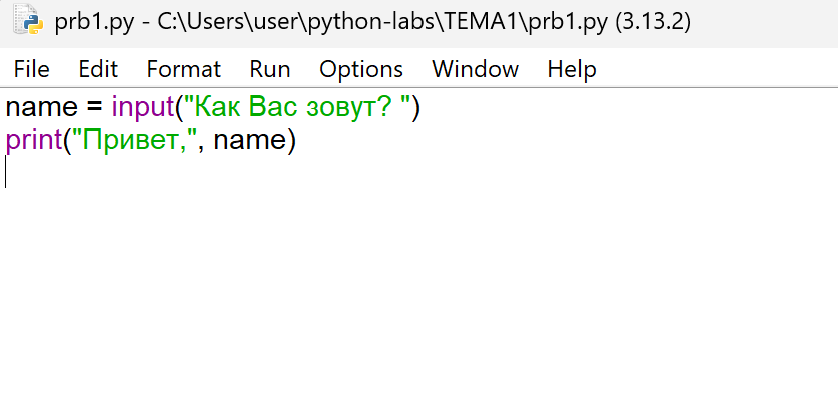Click the "name" argument inside print call
838x400 pixels.
pyautogui.click(x=249, y=141)
